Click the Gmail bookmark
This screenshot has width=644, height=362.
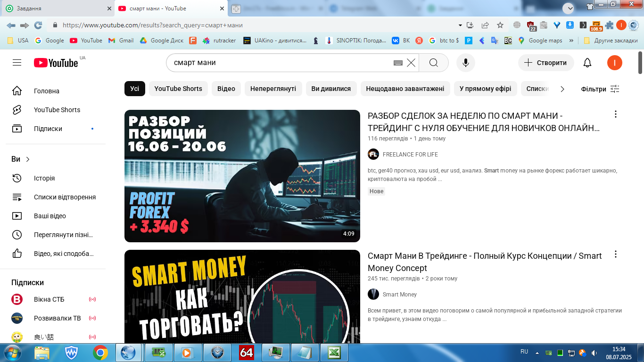(121, 41)
